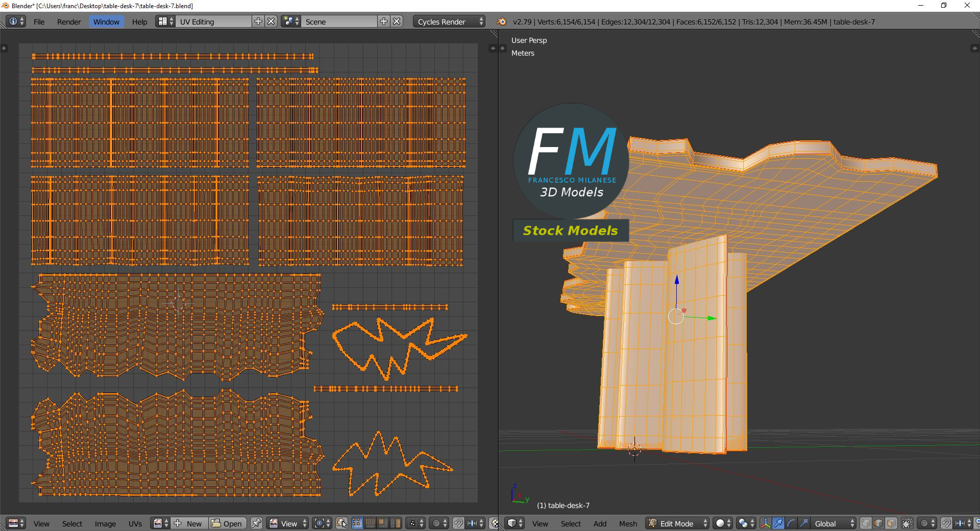Toggle the image pin icon

tap(256, 523)
